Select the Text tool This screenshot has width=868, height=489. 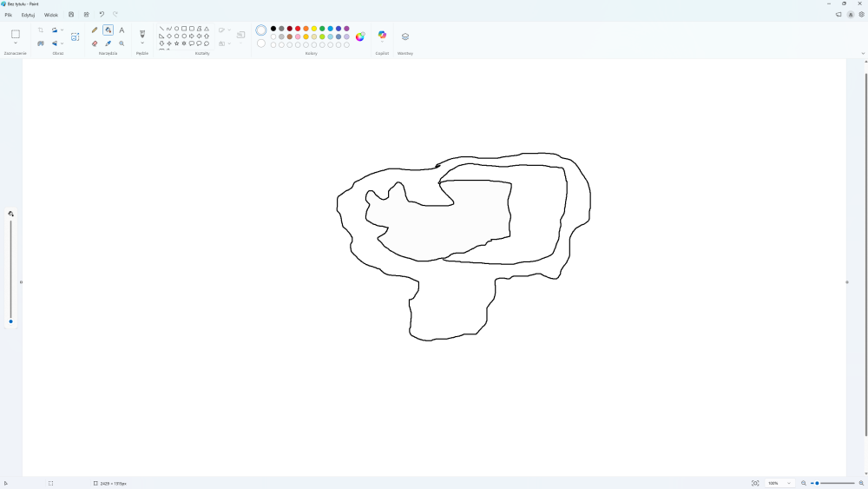(122, 30)
